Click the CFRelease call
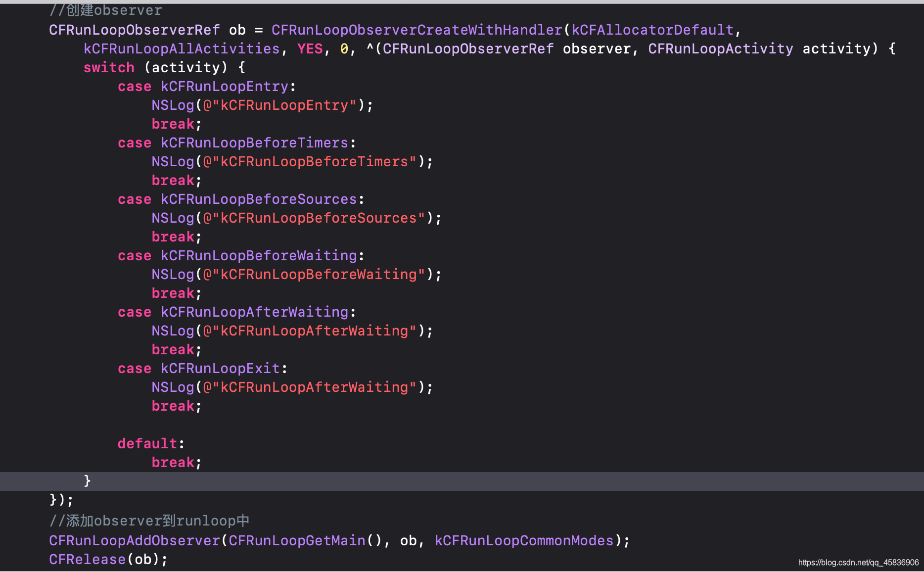The width and height of the screenshot is (924, 572). click(88, 560)
